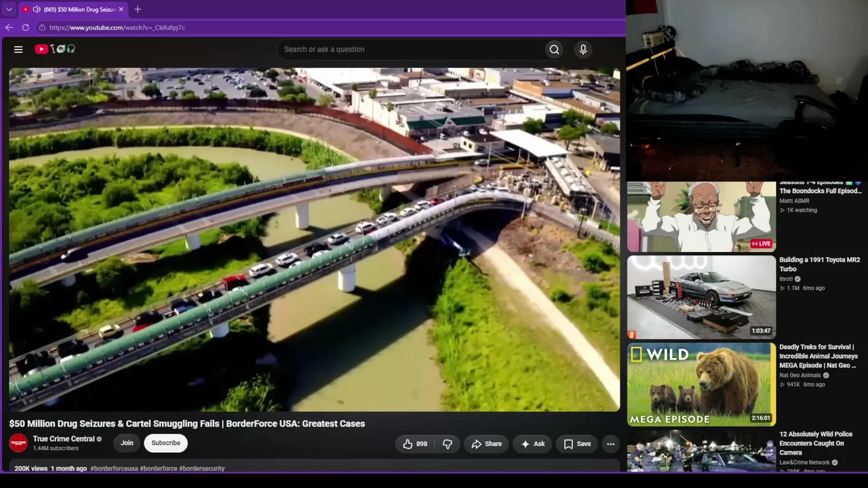Go to YouTube home via the logo
Screen dimensions: 868x488
click(x=55, y=49)
